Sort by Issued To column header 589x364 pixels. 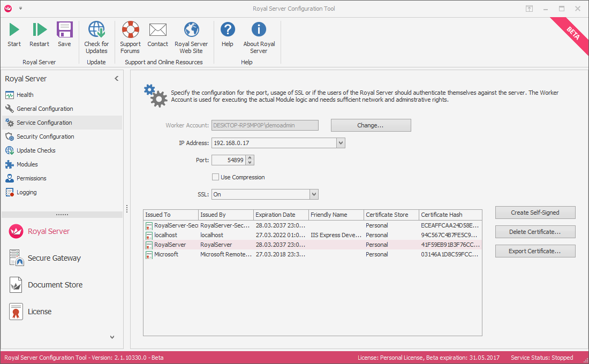coord(171,215)
